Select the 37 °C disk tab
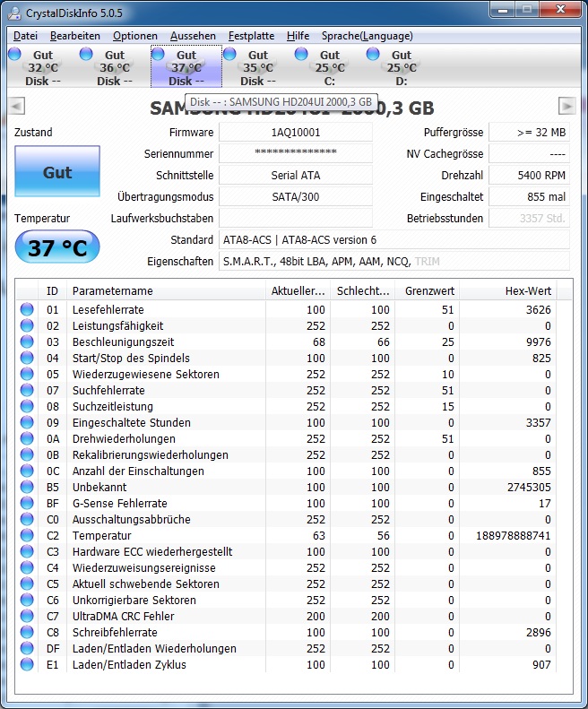 (186, 67)
